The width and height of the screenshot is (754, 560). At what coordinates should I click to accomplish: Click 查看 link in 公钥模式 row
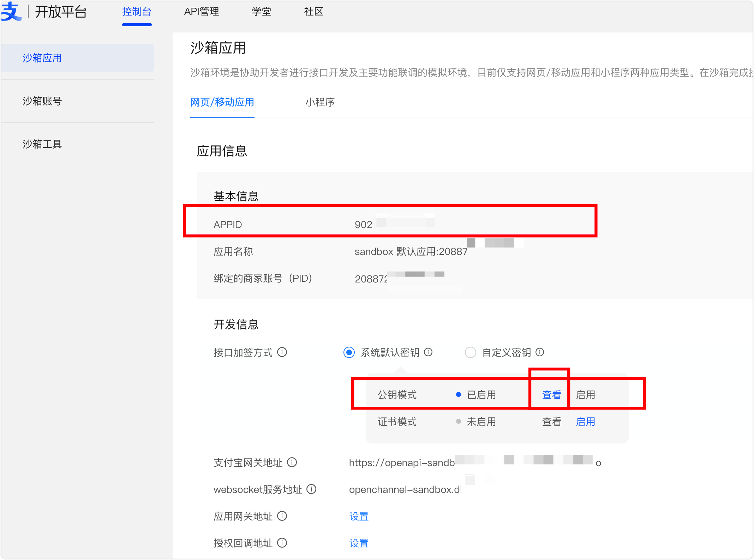click(552, 395)
